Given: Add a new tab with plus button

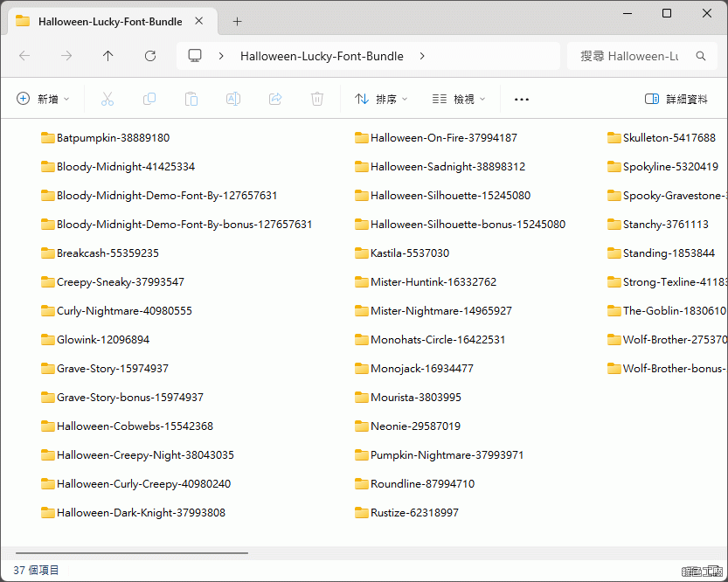Looking at the screenshot, I should click(237, 21).
